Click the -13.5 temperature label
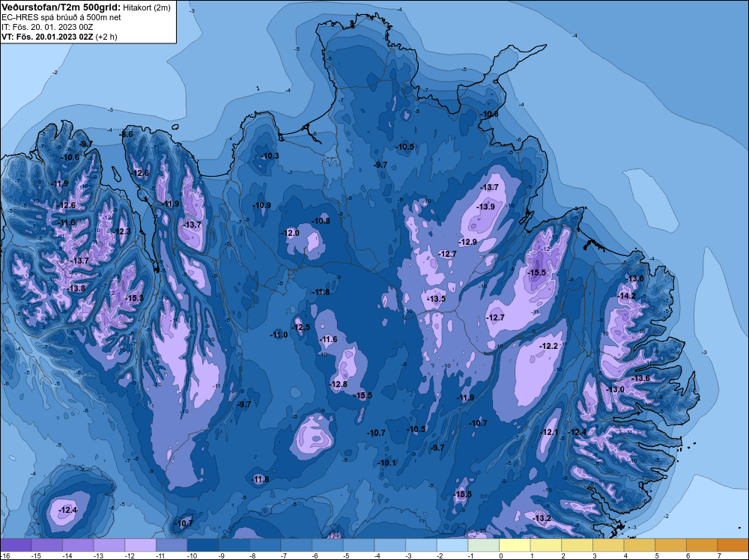The image size is (749, 560). (436, 299)
